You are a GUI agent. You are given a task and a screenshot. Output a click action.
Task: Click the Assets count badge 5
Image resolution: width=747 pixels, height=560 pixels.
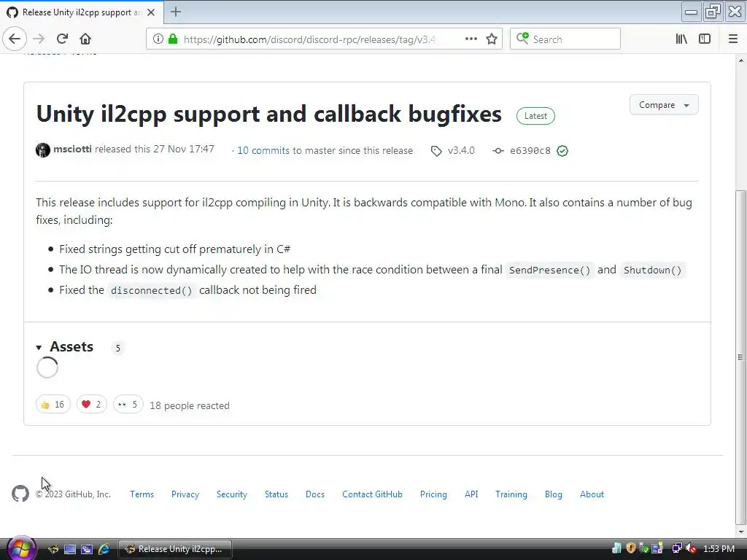pos(117,348)
